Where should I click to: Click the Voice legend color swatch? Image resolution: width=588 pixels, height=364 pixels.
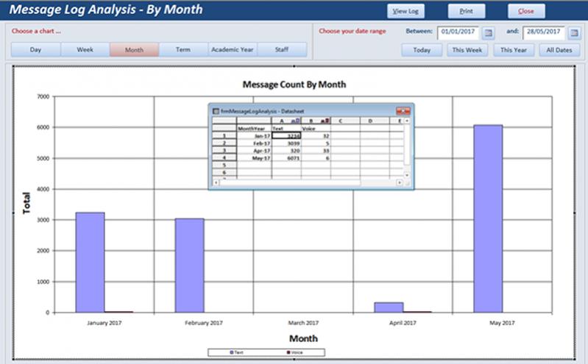288,352
